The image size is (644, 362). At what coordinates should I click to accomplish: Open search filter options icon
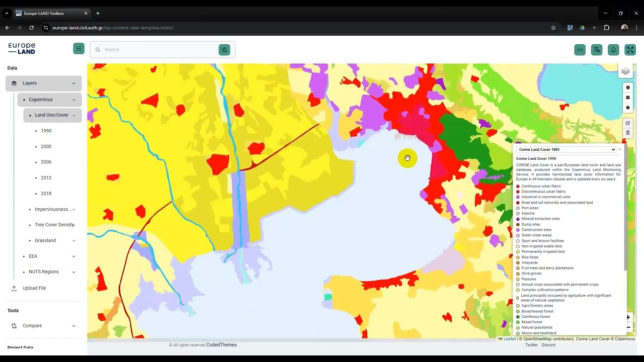tap(224, 50)
